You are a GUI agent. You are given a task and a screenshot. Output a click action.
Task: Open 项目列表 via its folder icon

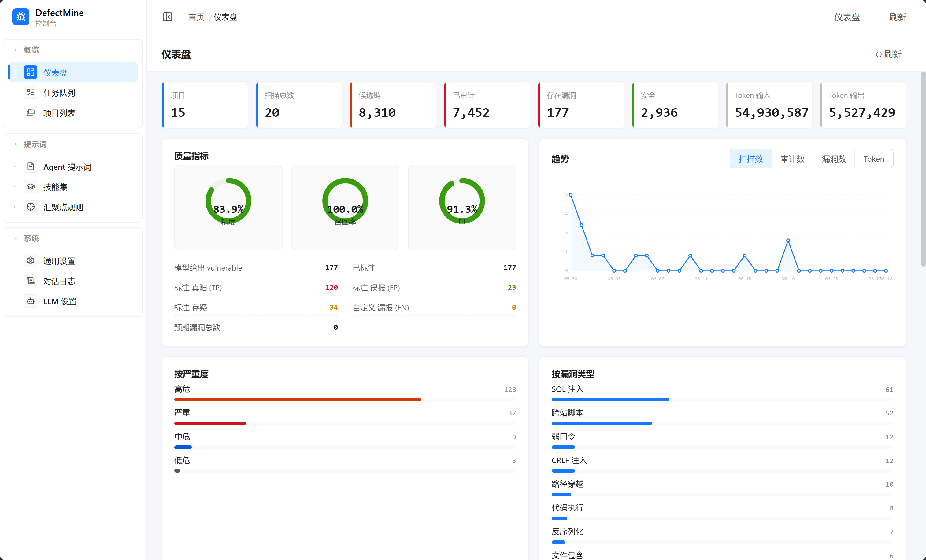[31, 113]
